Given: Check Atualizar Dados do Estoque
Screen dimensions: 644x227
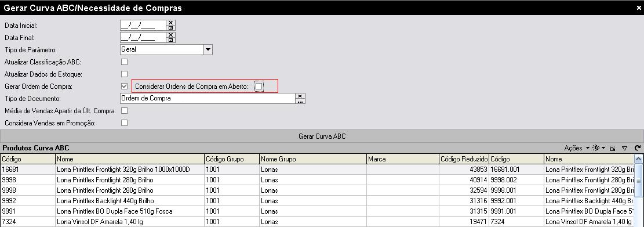Looking at the screenshot, I should [x=125, y=74].
